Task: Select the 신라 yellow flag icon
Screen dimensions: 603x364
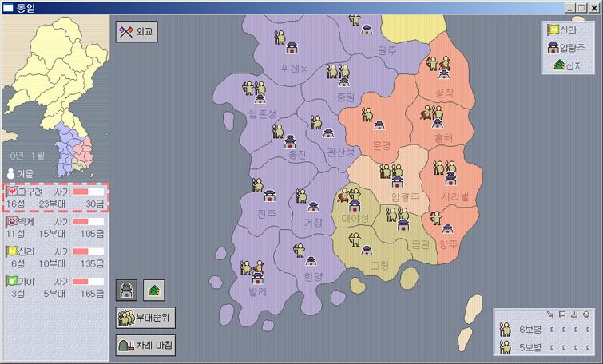Action: 10,251
